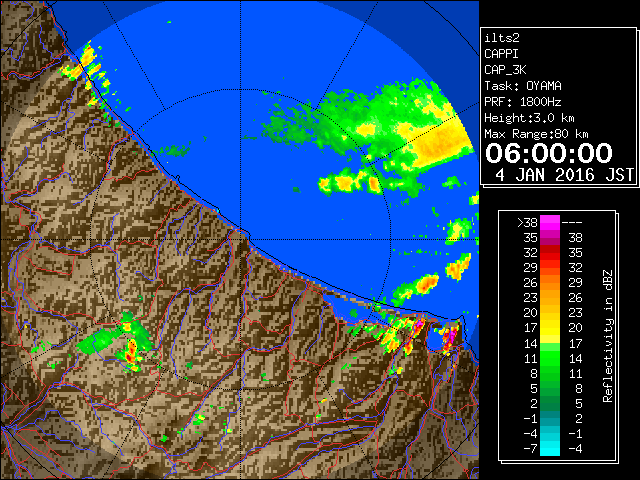
Task: Click the 'Height:3.0 km' line
Action: pos(529,118)
